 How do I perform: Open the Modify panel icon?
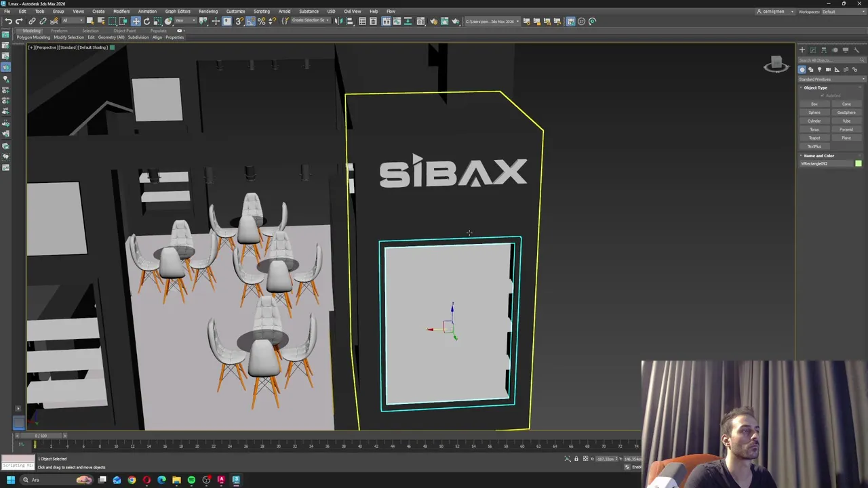point(813,50)
